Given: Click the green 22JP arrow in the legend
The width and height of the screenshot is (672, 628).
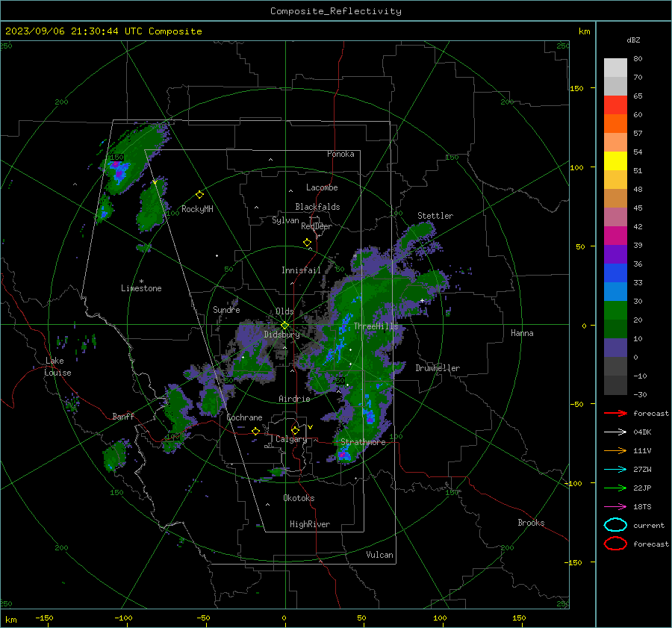Looking at the screenshot, I should coord(615,488).
